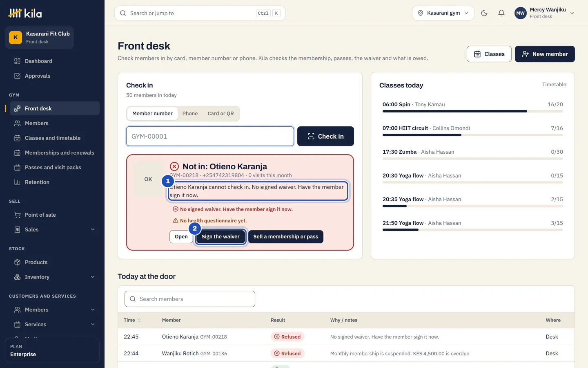Open Mercy Wanjiku account menu chevron

point(572,13)
